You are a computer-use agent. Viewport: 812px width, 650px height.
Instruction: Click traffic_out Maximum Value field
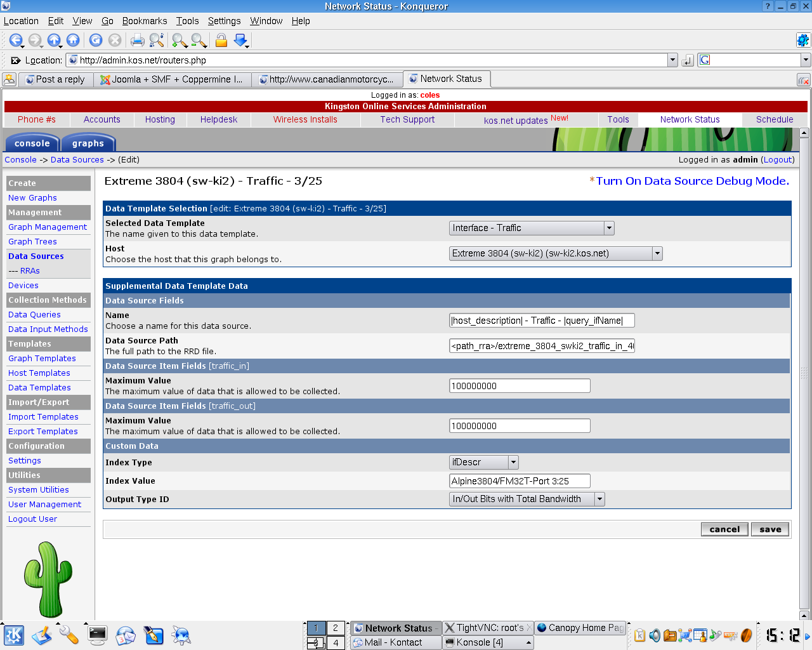click(x=520, y=426)
